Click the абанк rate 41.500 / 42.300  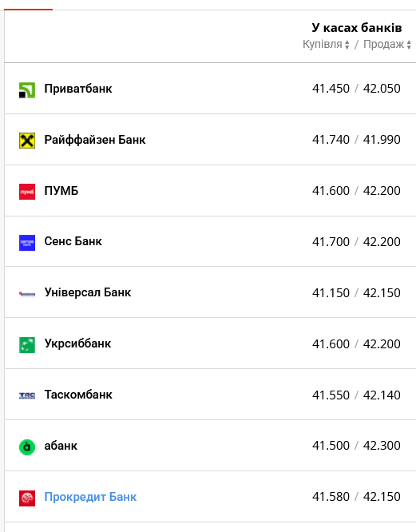(356, 445)
